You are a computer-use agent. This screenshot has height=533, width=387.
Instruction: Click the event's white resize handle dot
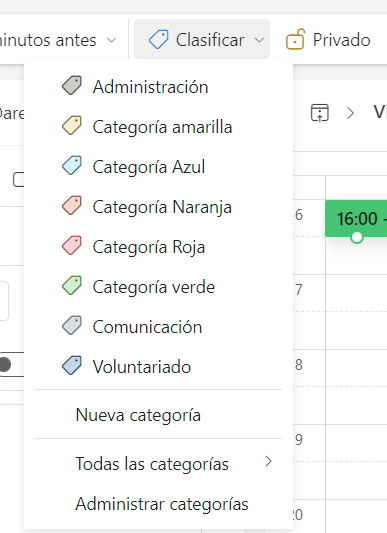(357, 237)
